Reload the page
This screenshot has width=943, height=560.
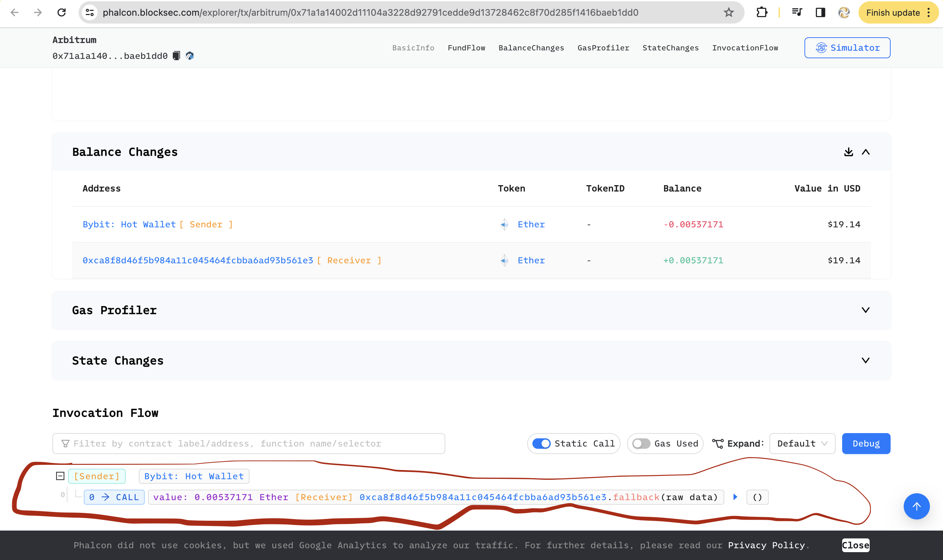[62, 12]
